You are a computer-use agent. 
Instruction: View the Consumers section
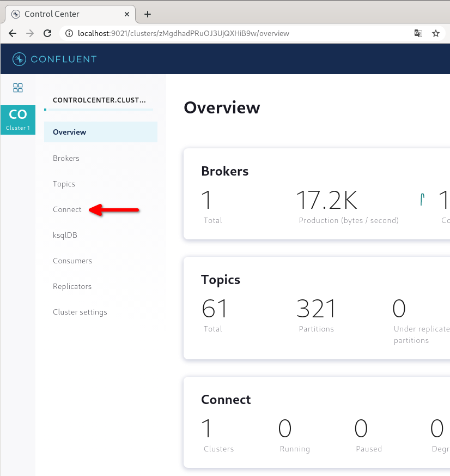(72, 261)
